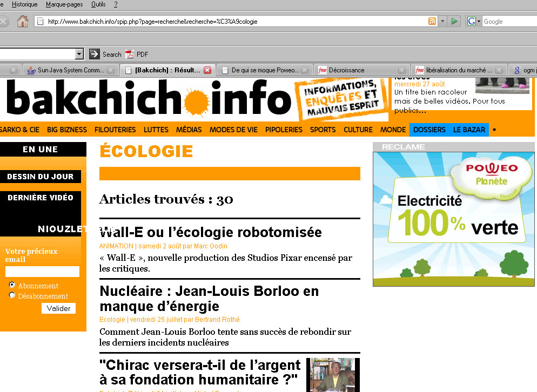Image resolution: width=537 pixels, height=392 pixels.
Task: Open PIPOLERIES section
Action: click(284, 130)
